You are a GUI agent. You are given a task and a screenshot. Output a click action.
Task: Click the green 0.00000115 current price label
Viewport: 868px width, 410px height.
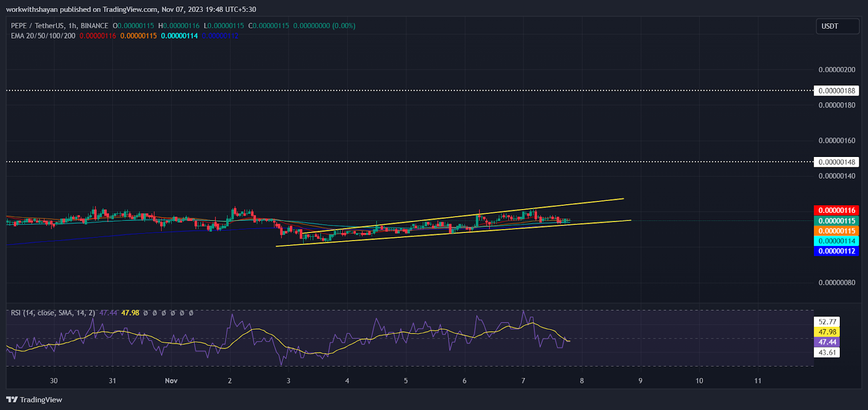[836, 220]
